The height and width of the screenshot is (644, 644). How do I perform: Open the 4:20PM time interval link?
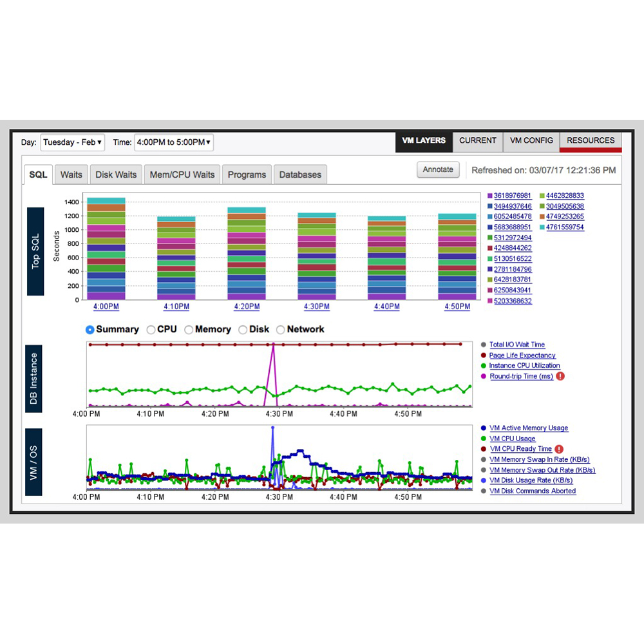(247, 307)
